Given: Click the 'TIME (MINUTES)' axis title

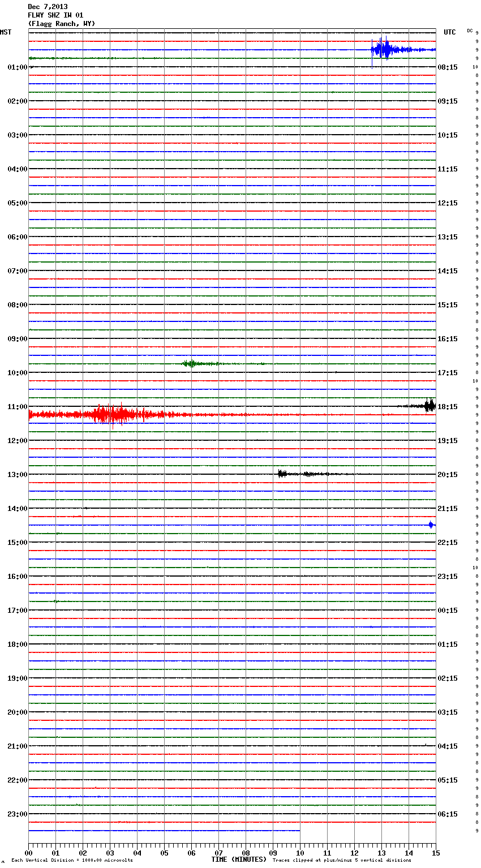Looking at the screenshot, I should click(x=239, y=860).
